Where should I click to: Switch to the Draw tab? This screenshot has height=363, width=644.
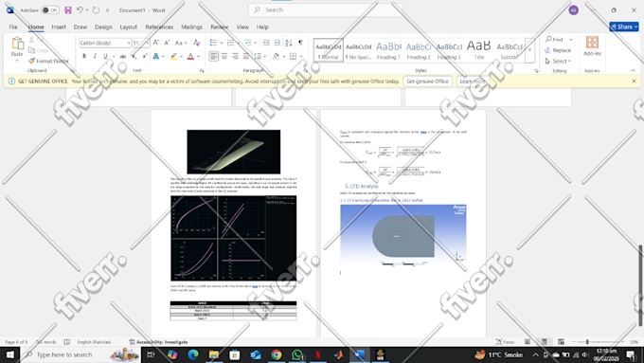coord(80,27)
